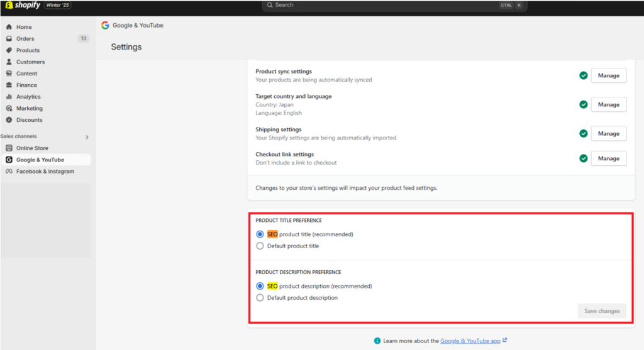
Task: Click the Google & YouTube sidebar icon
Action: point(9,160)
